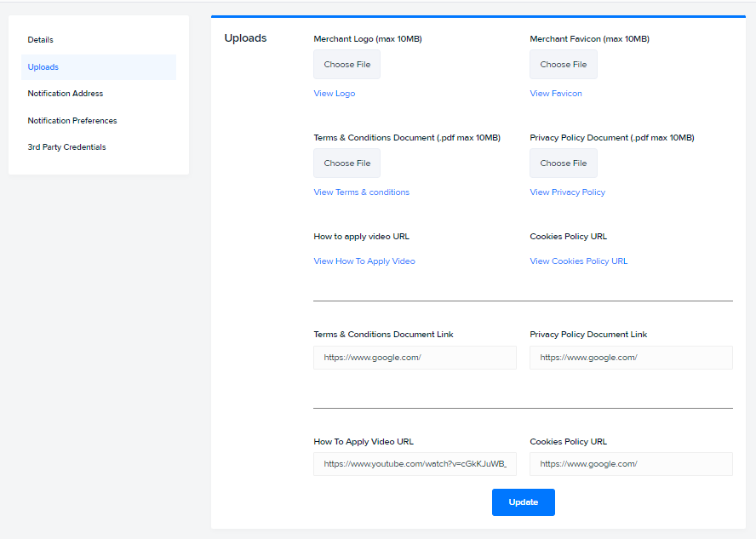The image size is (756, 539).
Task: Open View Terms & conditions link
Action: pyautogui.click(x=362, y=192)
